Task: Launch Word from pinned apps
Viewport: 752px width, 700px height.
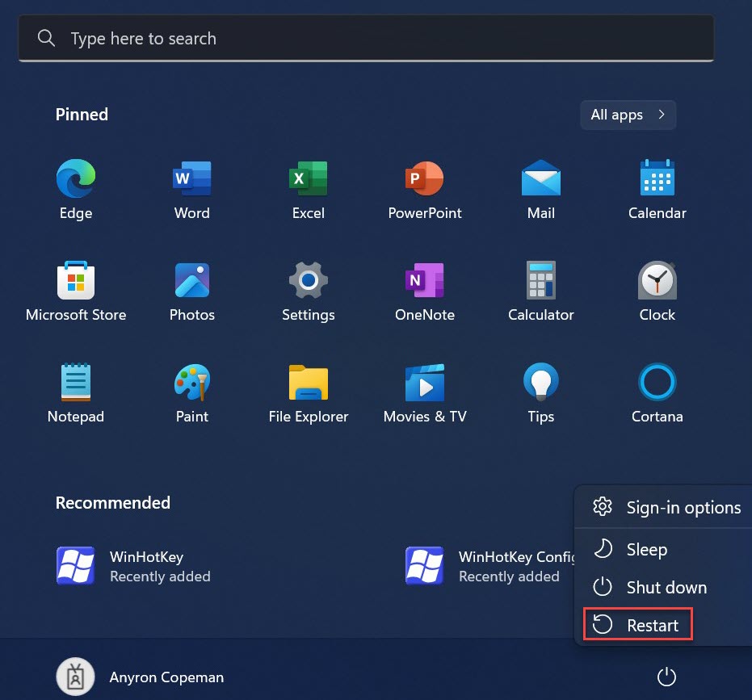Action: click(192, 190)
